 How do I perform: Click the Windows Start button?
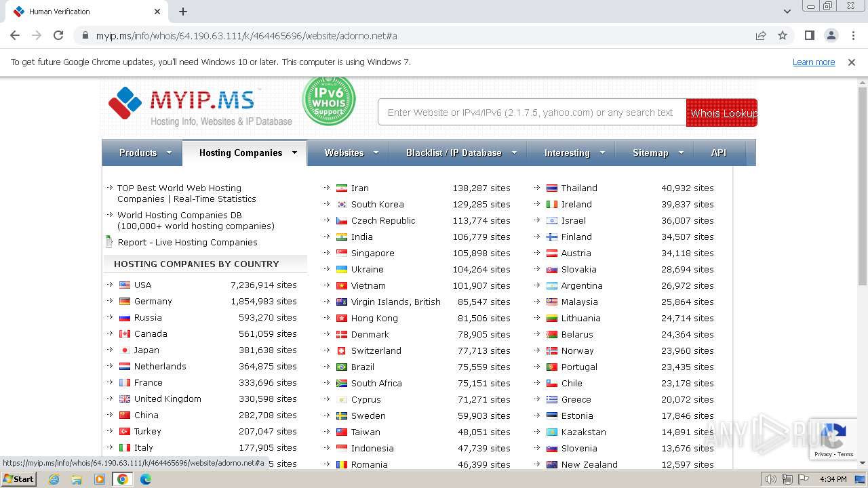pyautogui.click(x=19, y=479)
